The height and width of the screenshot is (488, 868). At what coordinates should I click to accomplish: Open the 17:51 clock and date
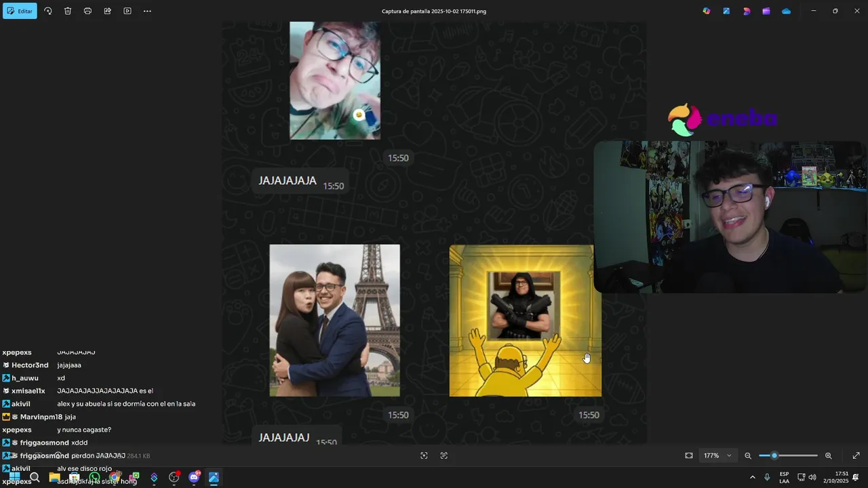836,477
